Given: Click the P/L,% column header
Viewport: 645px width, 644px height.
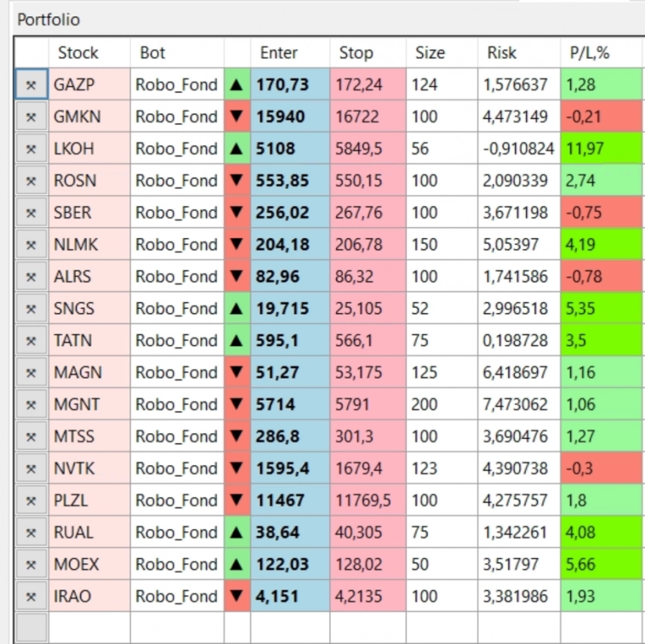Looking at the screenshot, I should (590, 53).
